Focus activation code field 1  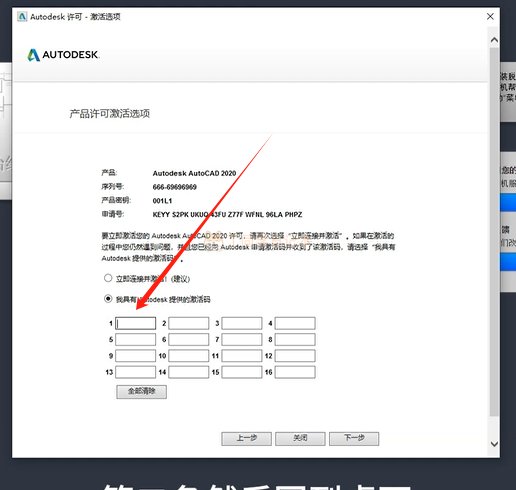click(135, 323)
